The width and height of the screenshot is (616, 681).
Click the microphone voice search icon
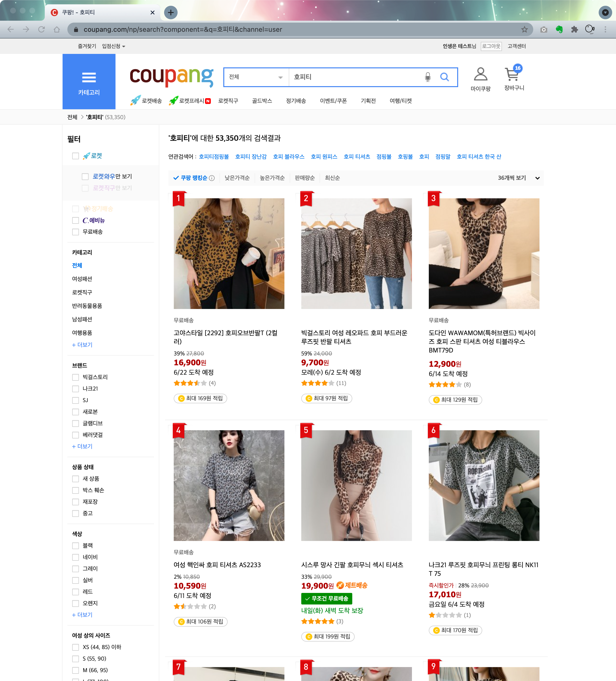coord(428,77)
